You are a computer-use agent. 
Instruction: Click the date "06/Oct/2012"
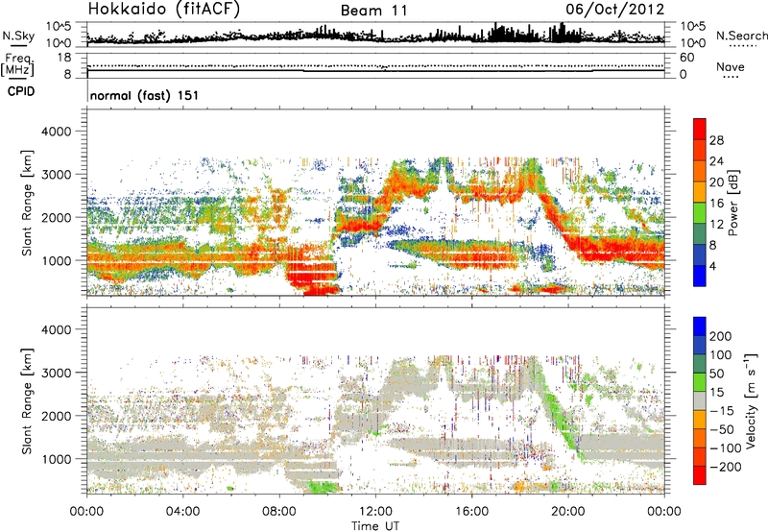click(x=615, y=10)
